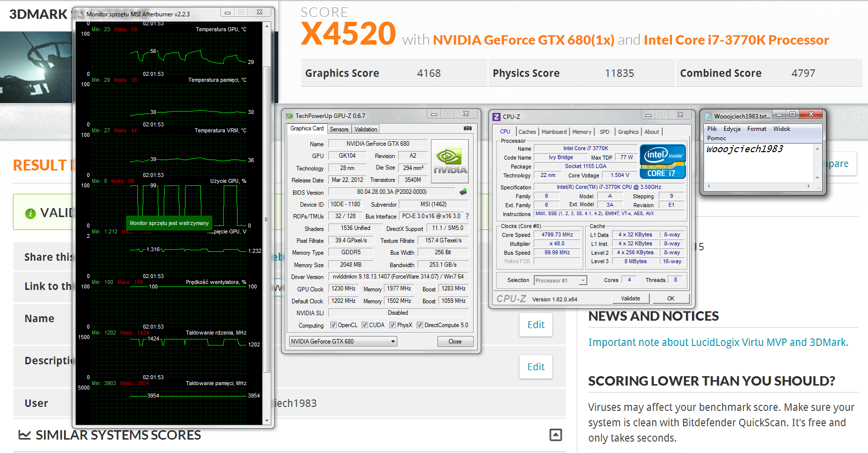Click the Intel Core i7 logo in CPU-Z
868x453 pixels.
[x=663, y=161]
